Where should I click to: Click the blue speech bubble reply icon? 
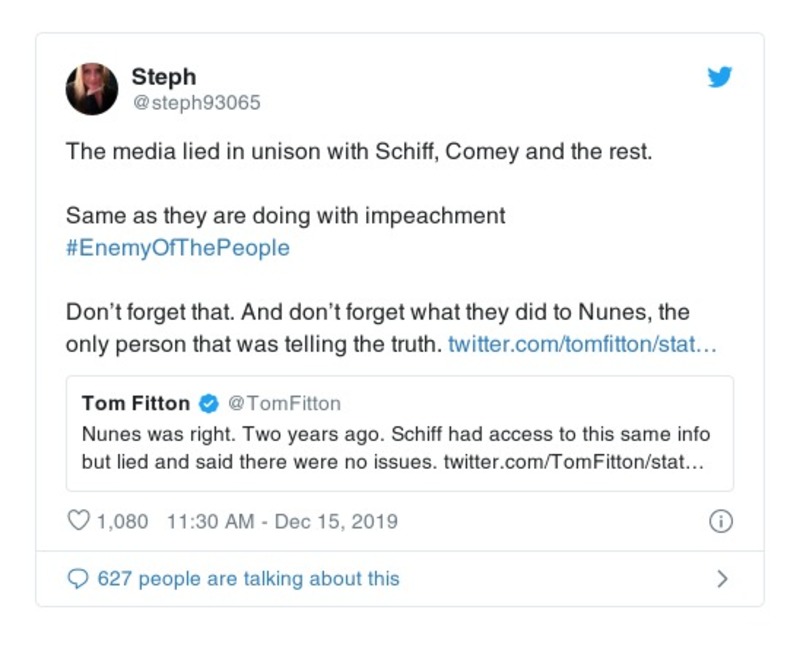(x=77, y=578)
